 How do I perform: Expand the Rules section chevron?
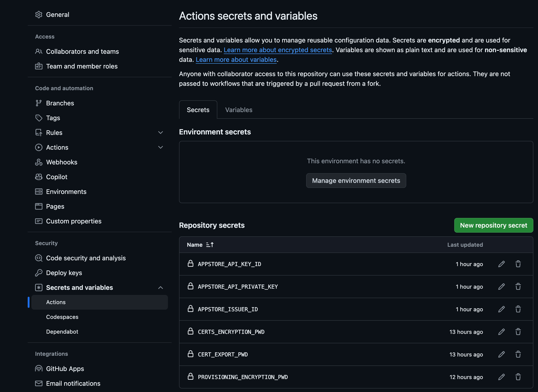tap(161, 133)
